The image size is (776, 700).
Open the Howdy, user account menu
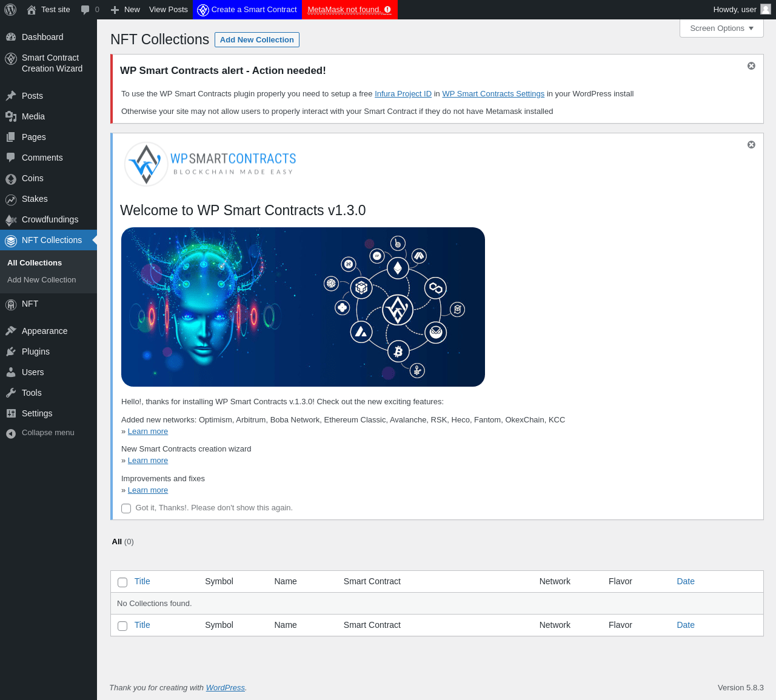click(741, 10)
